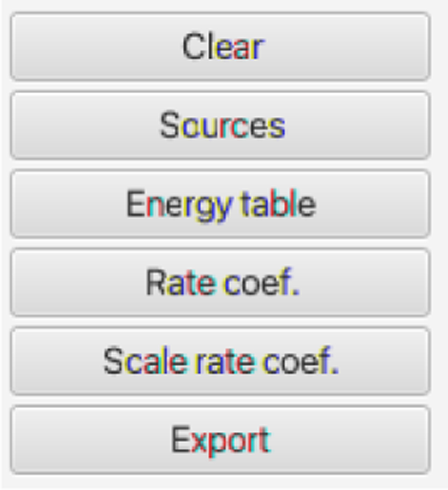Select Export at bottom of the list
The height and width of the screenshot is (490, 448).
(x=220, y=440)
